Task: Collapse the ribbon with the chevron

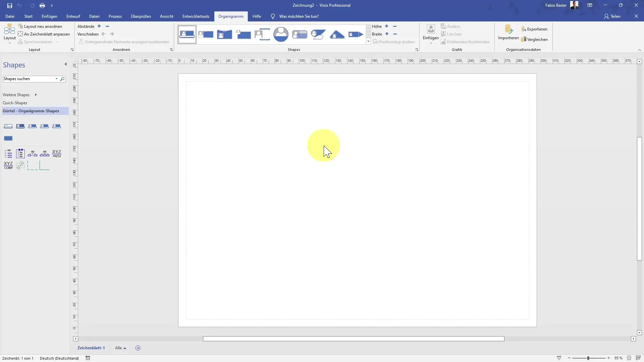Action: [x=639, y=50]
